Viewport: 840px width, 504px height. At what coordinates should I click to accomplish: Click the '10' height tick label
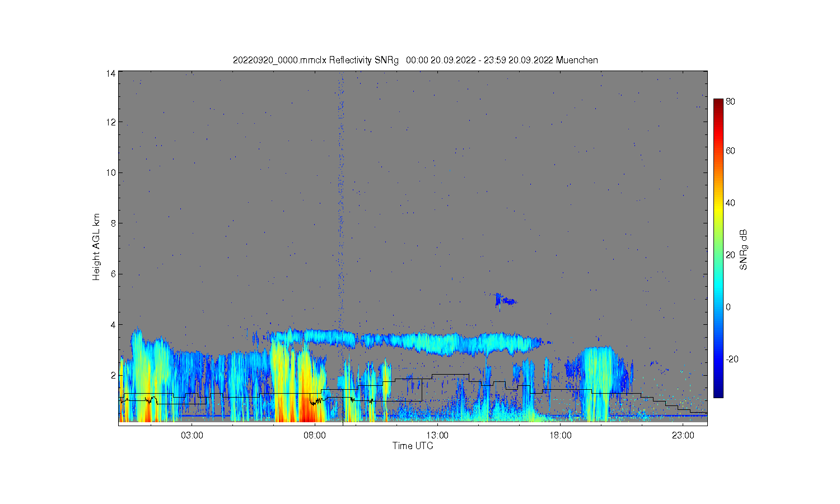111,172
